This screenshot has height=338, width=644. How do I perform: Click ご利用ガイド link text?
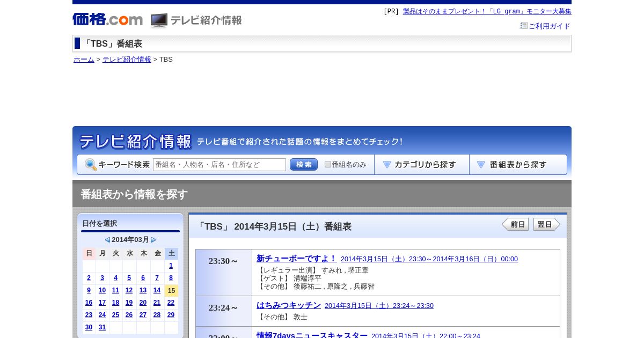[x=550, y=26]
